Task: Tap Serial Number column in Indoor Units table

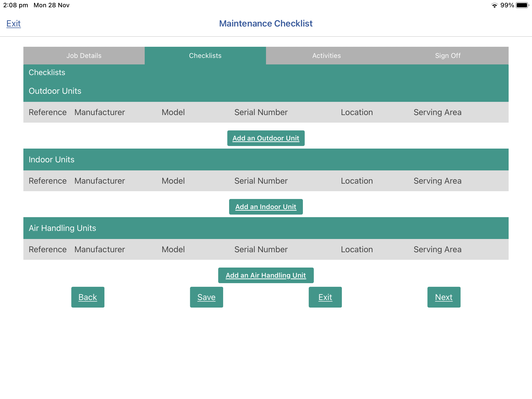Action: [261, 181]
